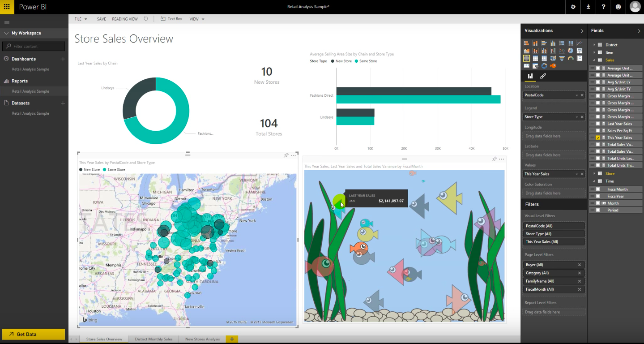644x344 pixels.
Task: Click the Get Data button
Action: 34,334
